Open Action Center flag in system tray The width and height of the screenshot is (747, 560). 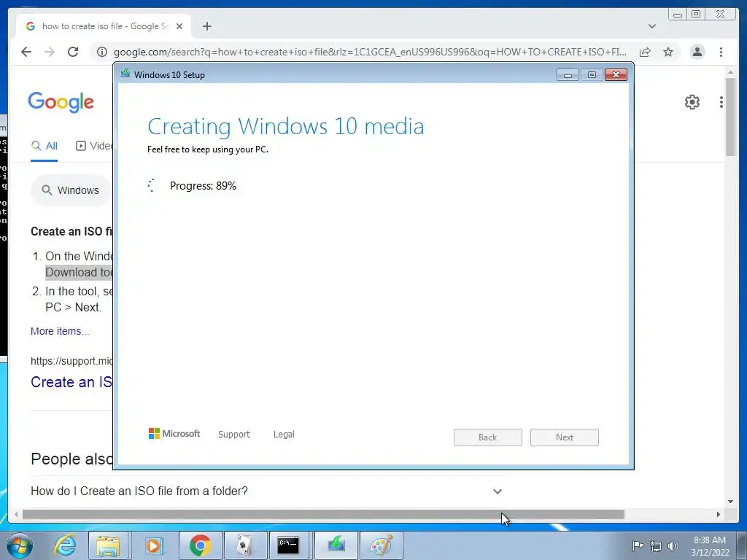coord(638,545)
